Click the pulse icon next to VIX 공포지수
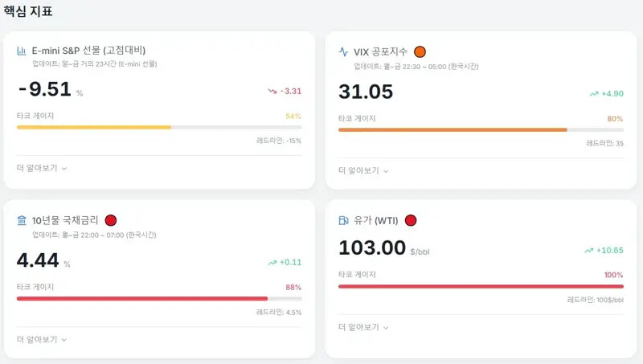 (x=344, y=52)
